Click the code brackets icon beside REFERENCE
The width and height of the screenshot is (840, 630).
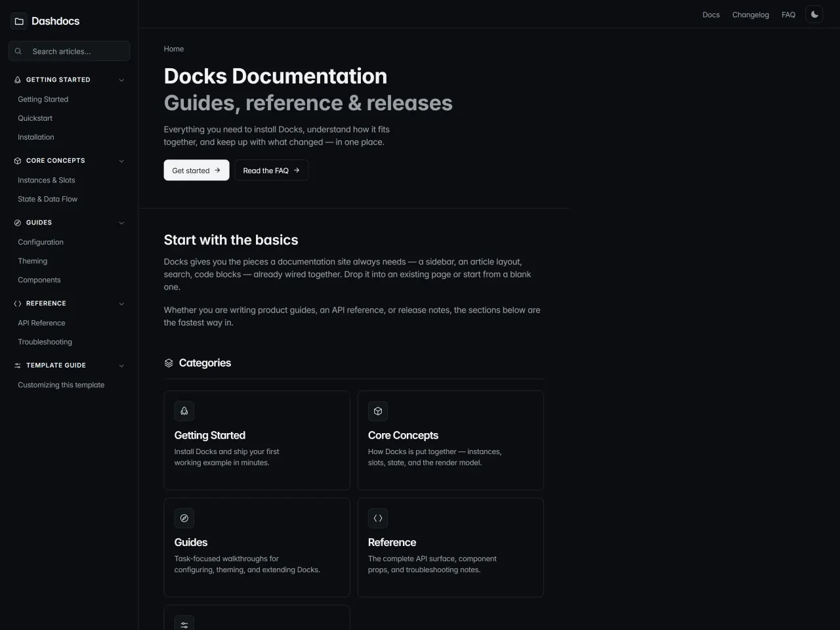tap(18, 304)
